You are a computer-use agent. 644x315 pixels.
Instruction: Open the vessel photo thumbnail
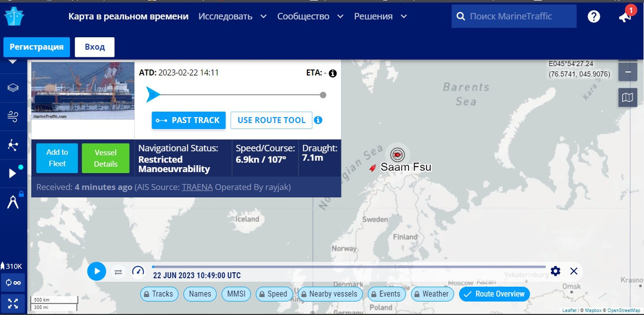(x=83, y=91)
